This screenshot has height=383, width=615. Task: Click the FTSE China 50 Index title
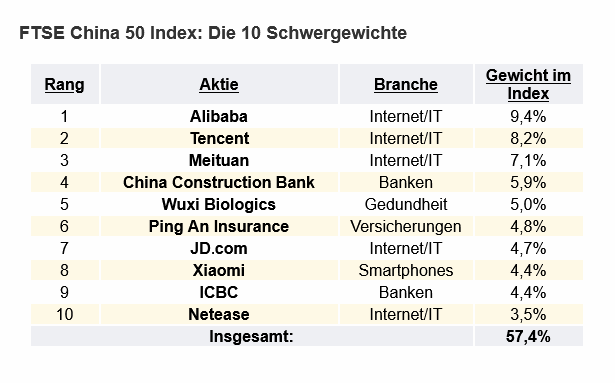[213, 33]
